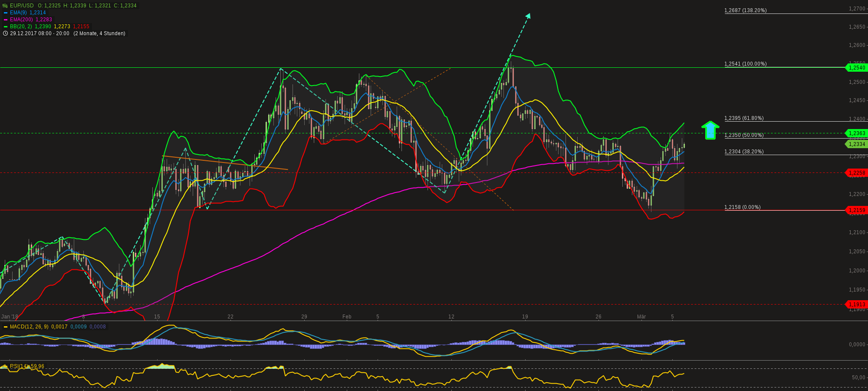Click the close value C: 1,2334
Image resolution: width=868 pixels, height=391 pixels.
click(x=125, y=6)
